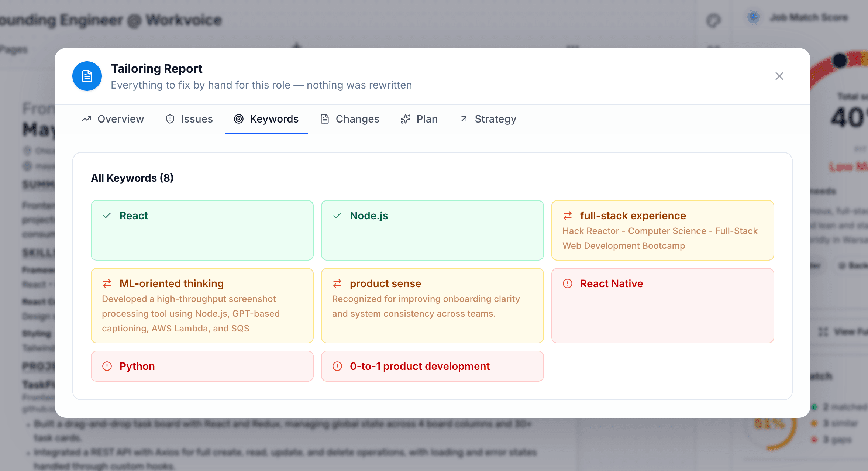Switch to the Strategy tab

[488, 119]
